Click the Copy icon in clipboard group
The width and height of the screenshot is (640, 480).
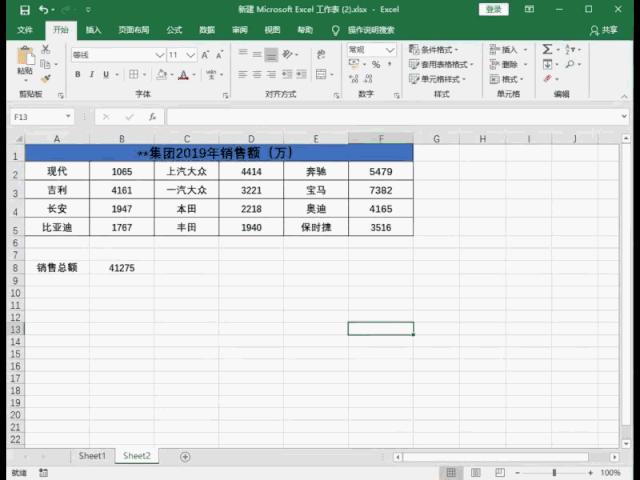coord(45,64)
